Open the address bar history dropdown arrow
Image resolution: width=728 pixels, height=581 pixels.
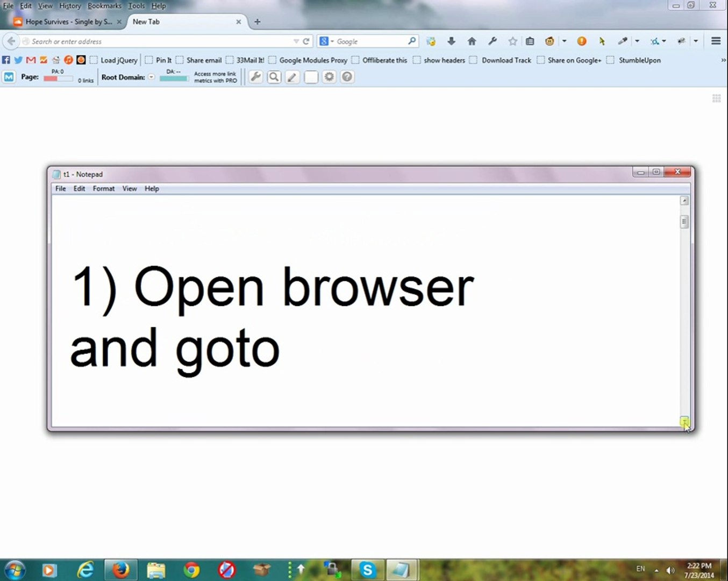[296, 41]
